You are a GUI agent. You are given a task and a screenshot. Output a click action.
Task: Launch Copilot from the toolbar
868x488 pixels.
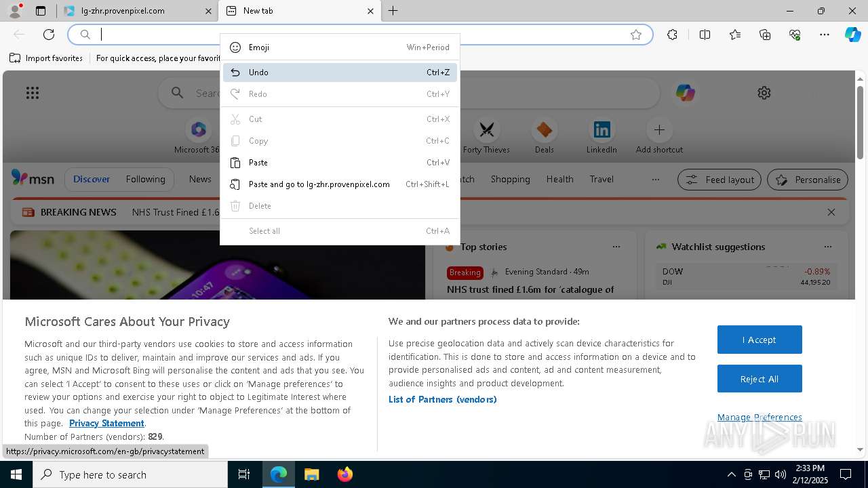[x=852, y=35]
